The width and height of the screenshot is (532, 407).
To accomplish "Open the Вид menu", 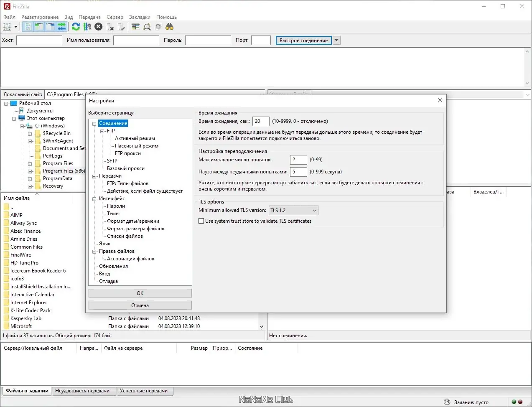I will pos(69,17).
